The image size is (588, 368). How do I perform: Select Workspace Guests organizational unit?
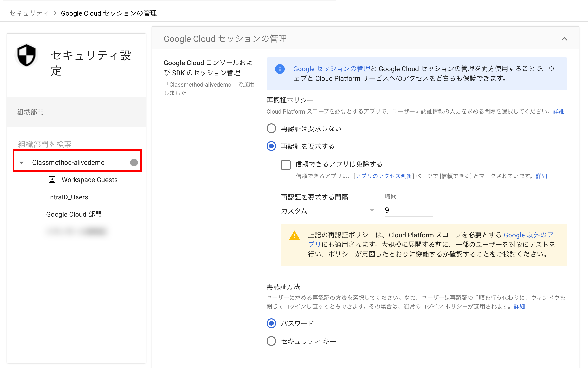coord(89,180)
